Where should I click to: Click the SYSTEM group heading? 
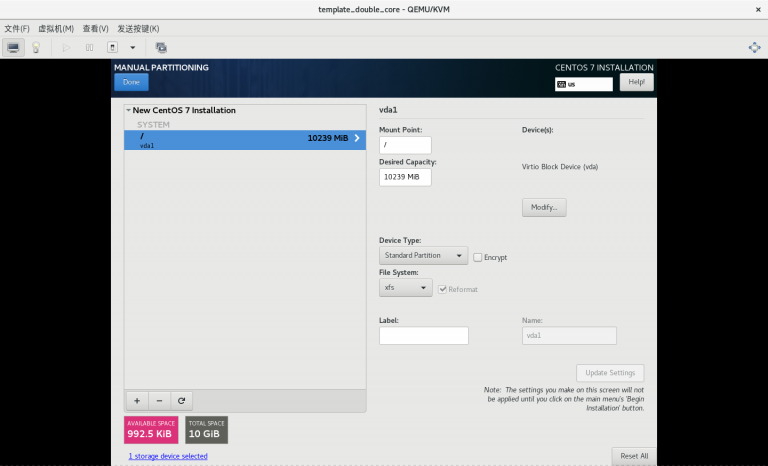[153, 124]
